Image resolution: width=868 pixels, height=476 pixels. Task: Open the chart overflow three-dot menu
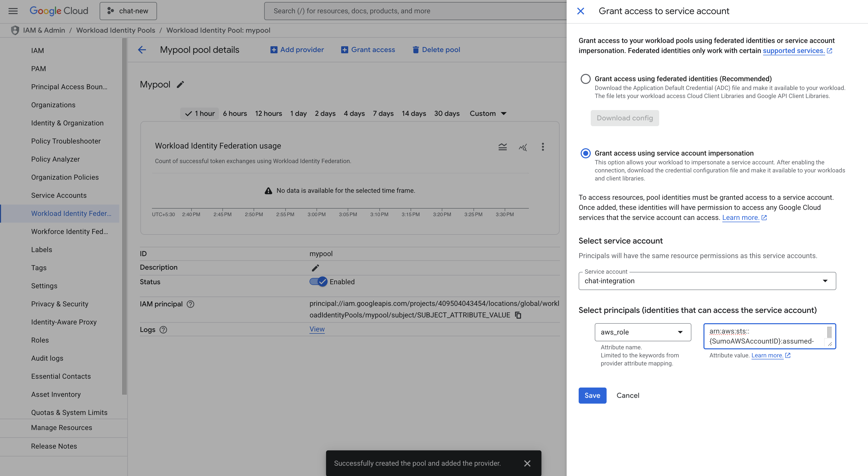pos(543,147)
